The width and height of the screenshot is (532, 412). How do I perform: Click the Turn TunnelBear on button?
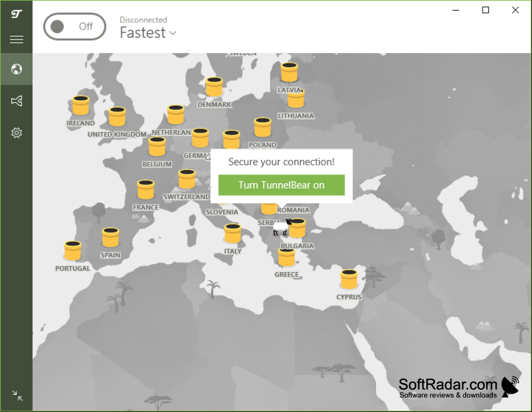(x=281, y=185)
